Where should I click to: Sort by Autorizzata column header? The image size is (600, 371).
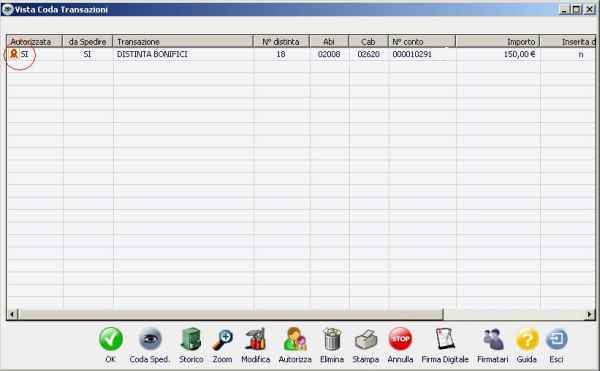34,41
